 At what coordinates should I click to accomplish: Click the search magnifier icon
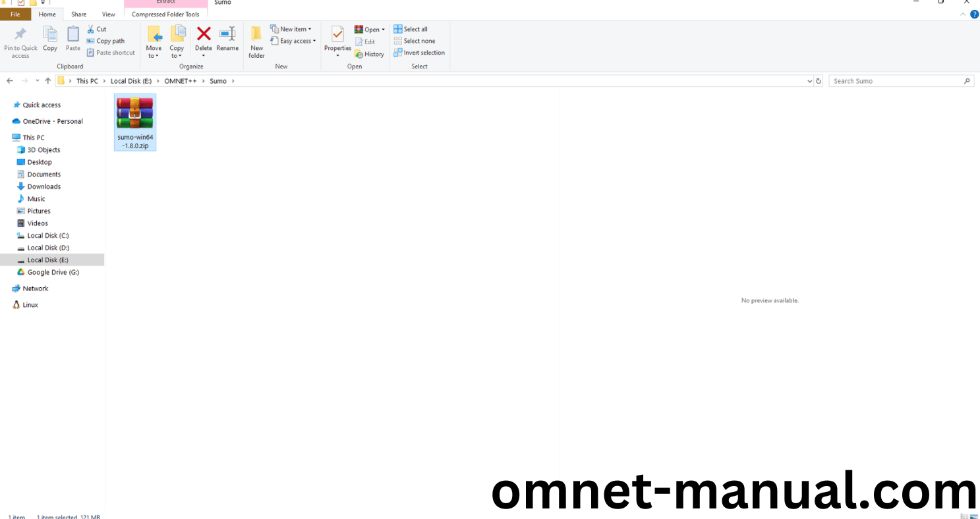click(x=967, y=81)
